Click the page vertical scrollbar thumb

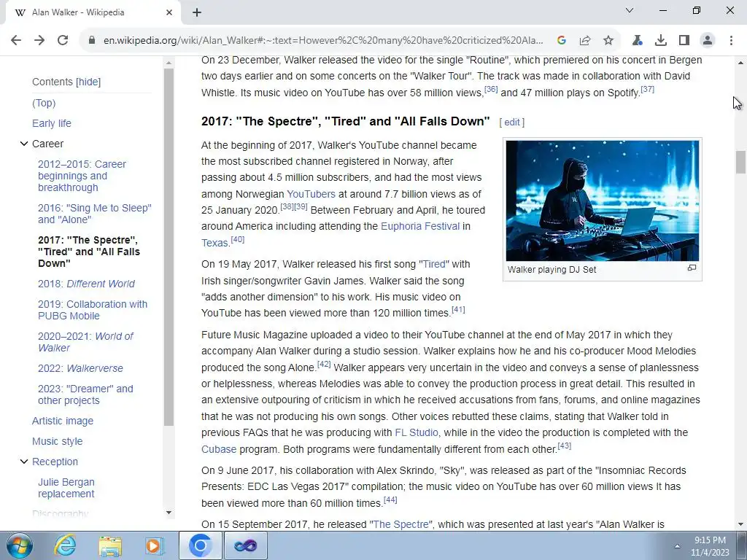point(740,163)
